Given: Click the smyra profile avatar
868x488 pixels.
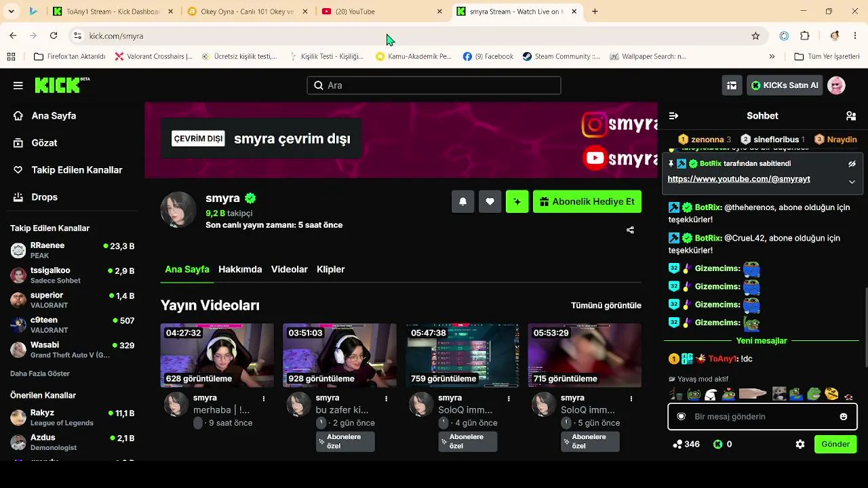Looking at the screenshot, I should coord(178,209).
